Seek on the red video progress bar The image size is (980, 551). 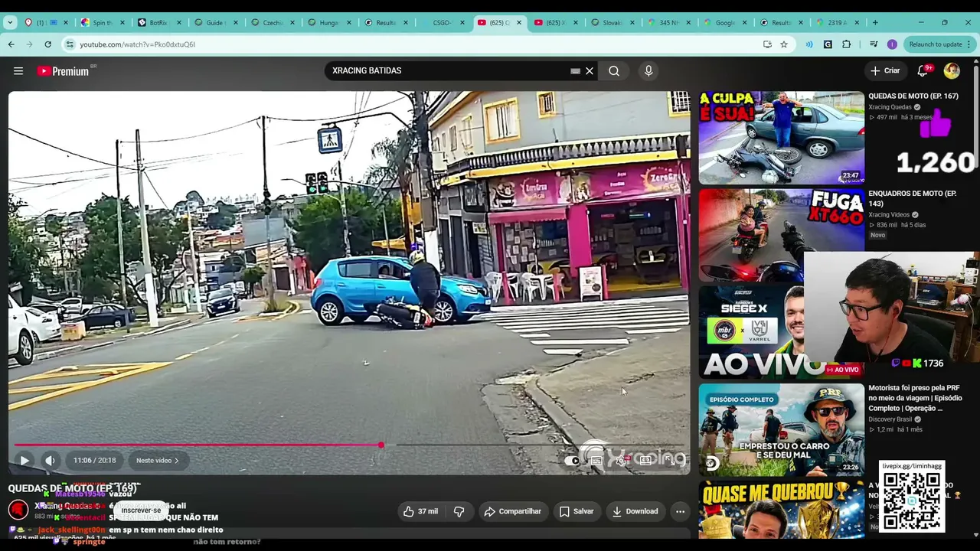349,445
